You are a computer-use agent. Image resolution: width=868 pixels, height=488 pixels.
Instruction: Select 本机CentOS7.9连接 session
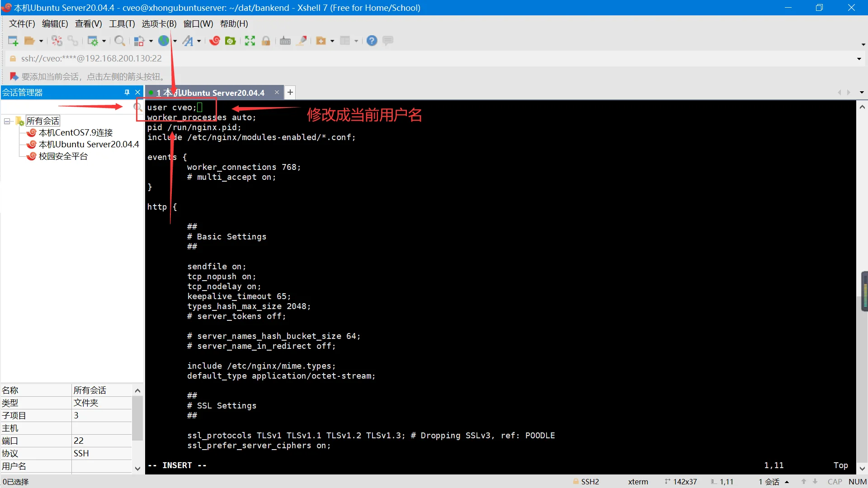[x=75, y=133]
